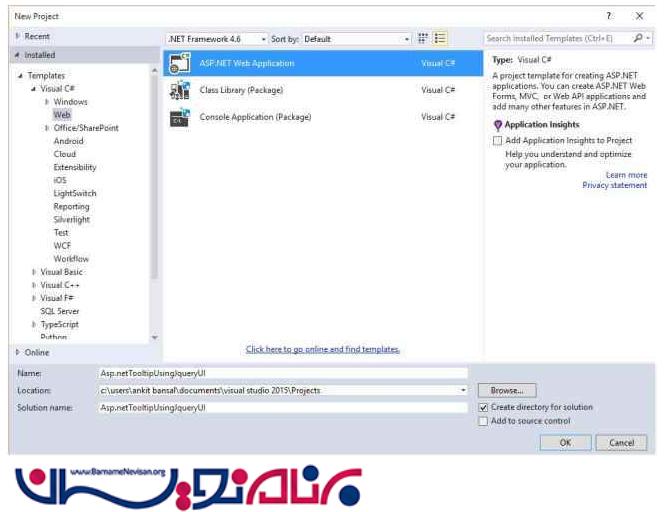
Task: Click the Console Application (Package) template icon
Action: pos(180,118)
